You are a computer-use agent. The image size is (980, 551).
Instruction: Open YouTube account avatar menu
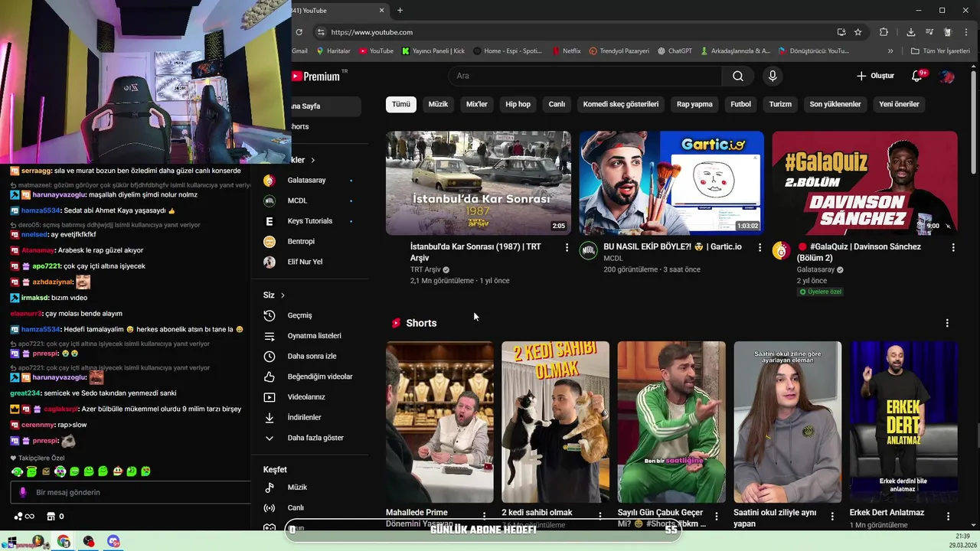(947, 76)
